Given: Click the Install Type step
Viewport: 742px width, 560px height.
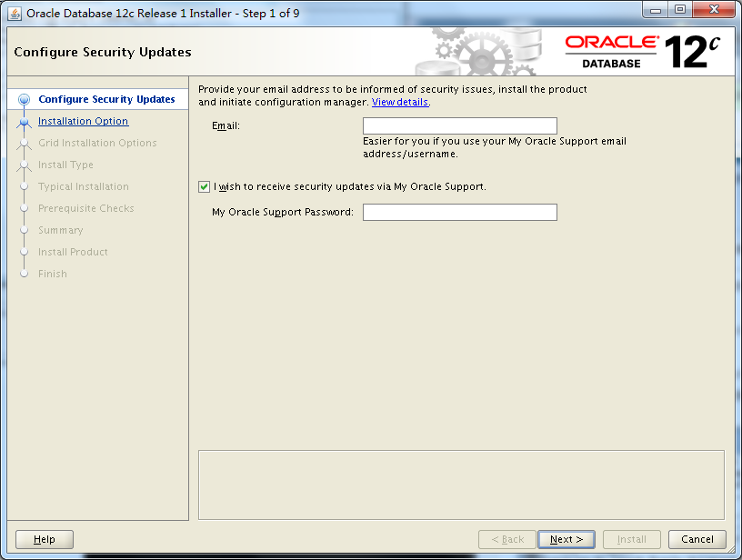Looking at the screenshot, I should click(65, 165).
